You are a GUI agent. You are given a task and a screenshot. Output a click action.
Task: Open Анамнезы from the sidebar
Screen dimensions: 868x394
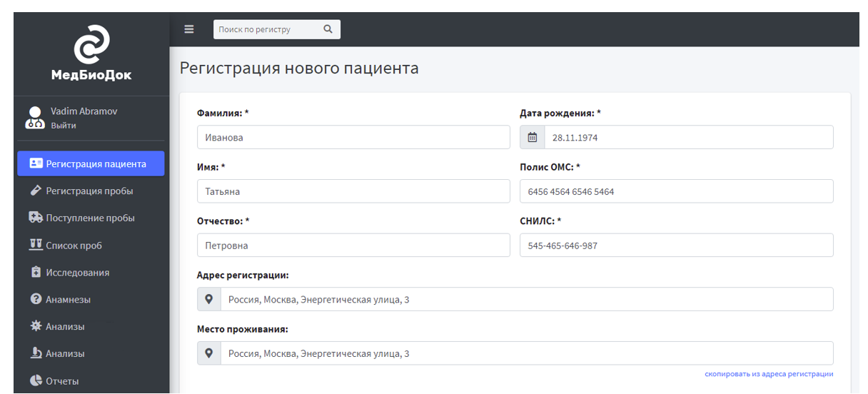(x=68, y=300)
